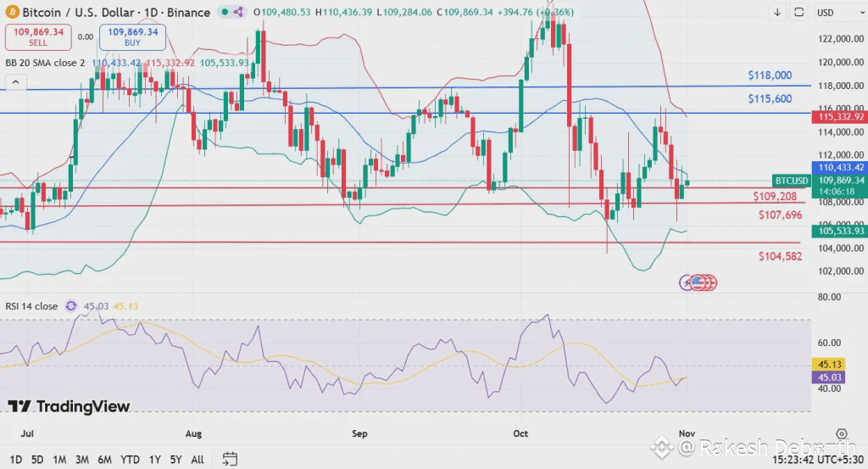Open chart settings gear on time axis
This screenshot has height=469, width=868.
point(842,433)
